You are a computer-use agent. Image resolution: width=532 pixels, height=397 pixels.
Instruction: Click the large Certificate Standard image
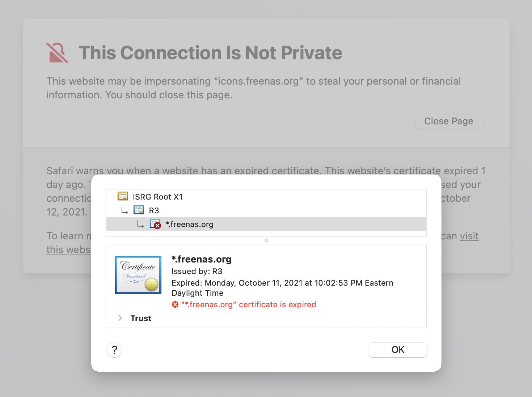[x=138, y=275]
